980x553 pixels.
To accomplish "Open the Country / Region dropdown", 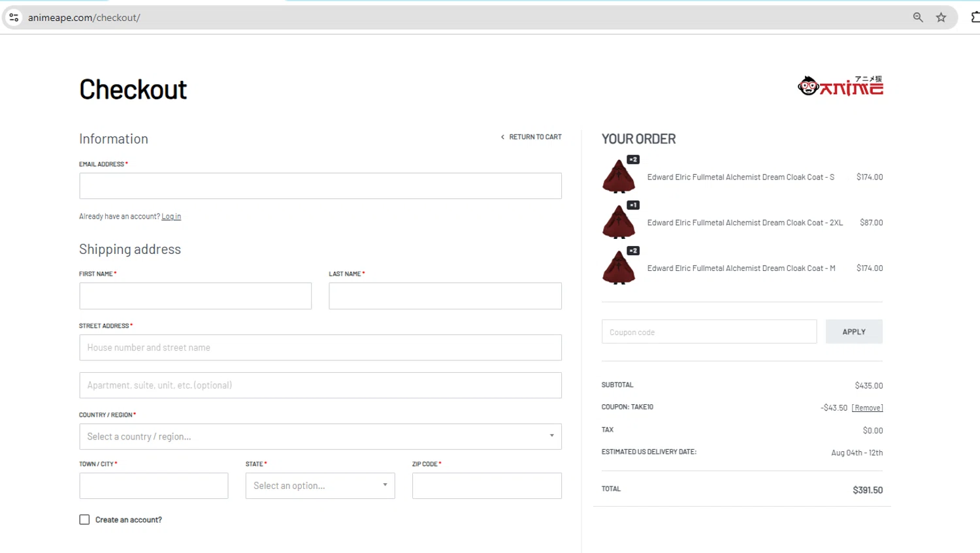I will [x=320, y=436].
